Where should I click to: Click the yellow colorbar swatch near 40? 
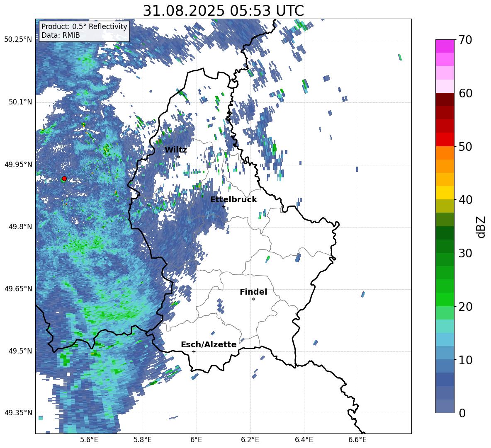tap(445, 193)
